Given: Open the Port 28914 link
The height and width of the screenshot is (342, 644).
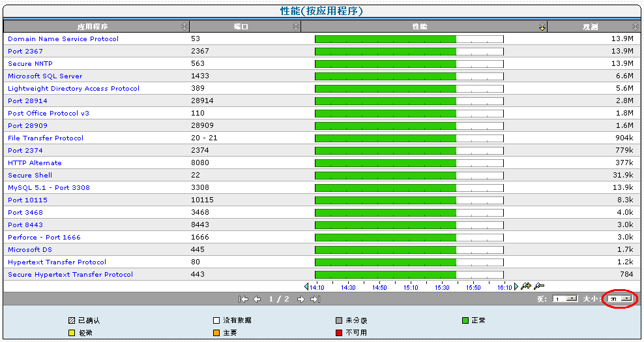Looking at the screenshot, I should (27, 101).
